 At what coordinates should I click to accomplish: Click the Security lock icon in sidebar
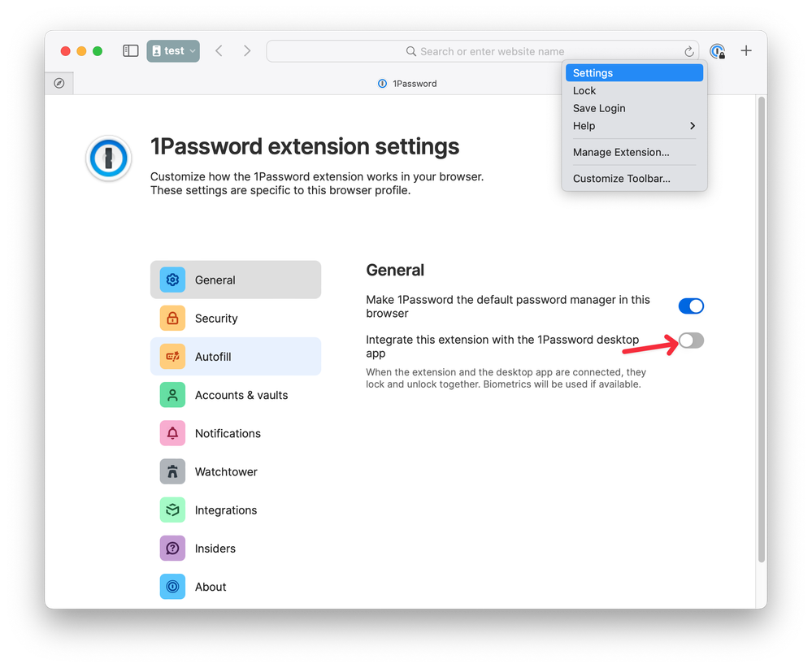(x=172, y=319)
